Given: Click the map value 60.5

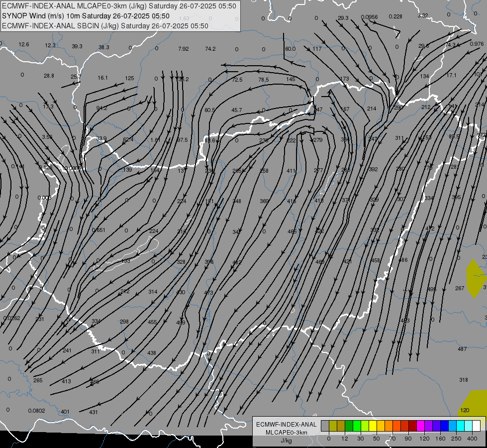Looking at the screenshot, I should [x=209, y=110].
